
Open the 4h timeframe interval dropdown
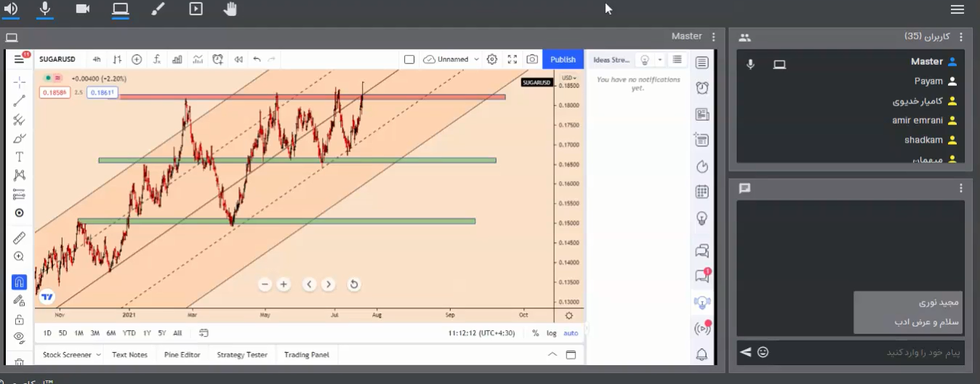pos(97,60)
